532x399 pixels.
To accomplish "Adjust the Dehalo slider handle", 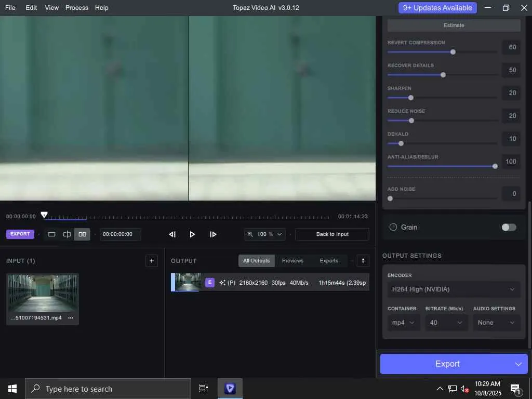I will point(401,143).
